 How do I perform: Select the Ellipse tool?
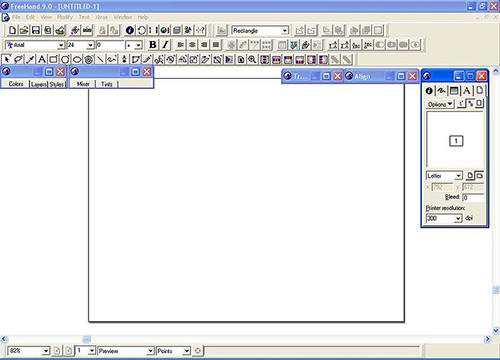coord(77,59)
